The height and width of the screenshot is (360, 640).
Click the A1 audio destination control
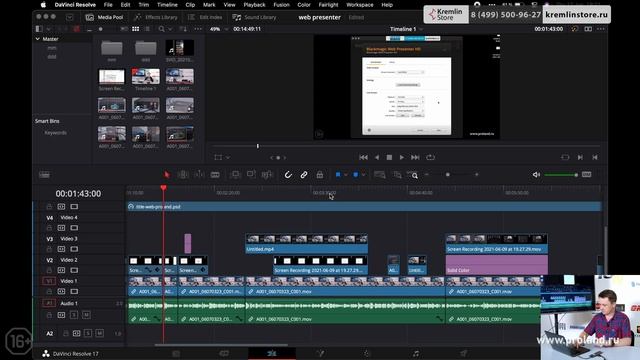tap(49, 303)
